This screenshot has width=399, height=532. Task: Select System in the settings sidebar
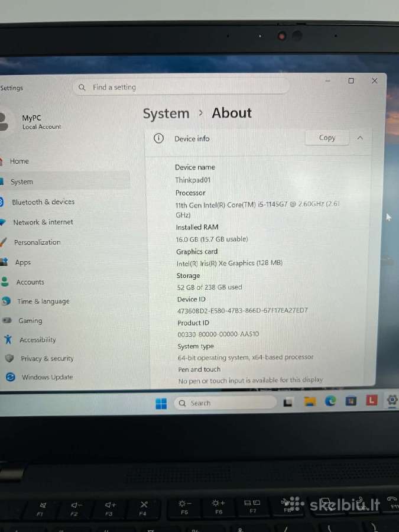tap(22, 182)
